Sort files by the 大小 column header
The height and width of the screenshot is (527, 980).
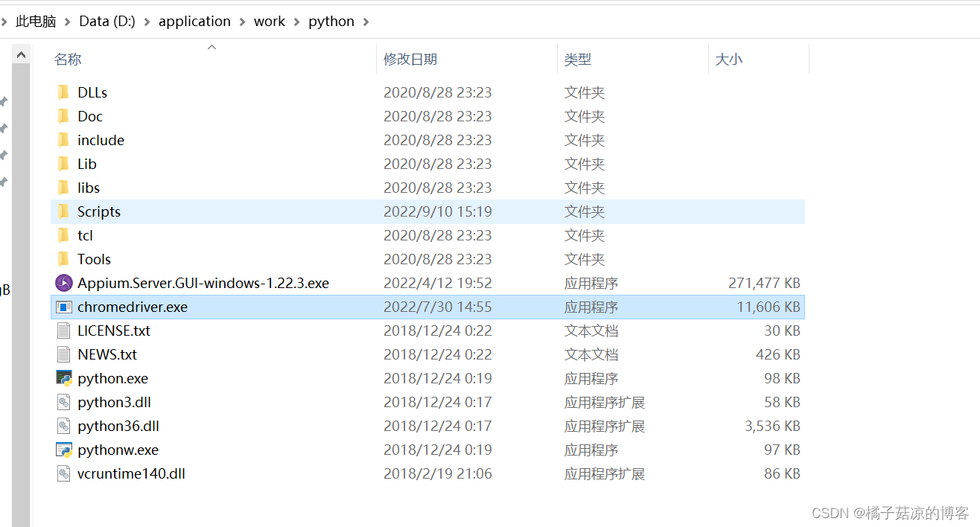tap(728, 58)
